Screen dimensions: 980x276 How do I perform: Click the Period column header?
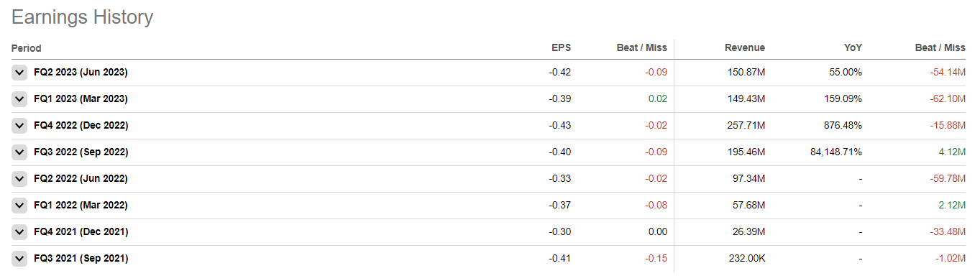click(27, 48)
